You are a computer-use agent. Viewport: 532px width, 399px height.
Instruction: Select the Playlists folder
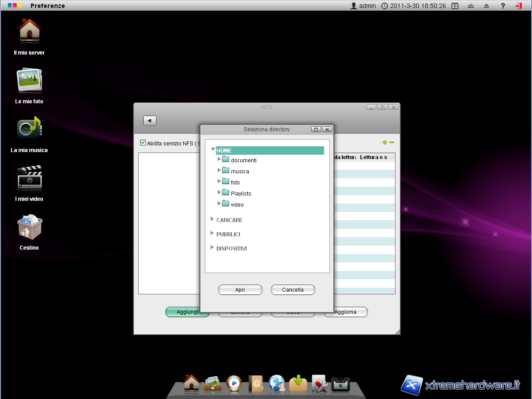[x=241, y=194]
